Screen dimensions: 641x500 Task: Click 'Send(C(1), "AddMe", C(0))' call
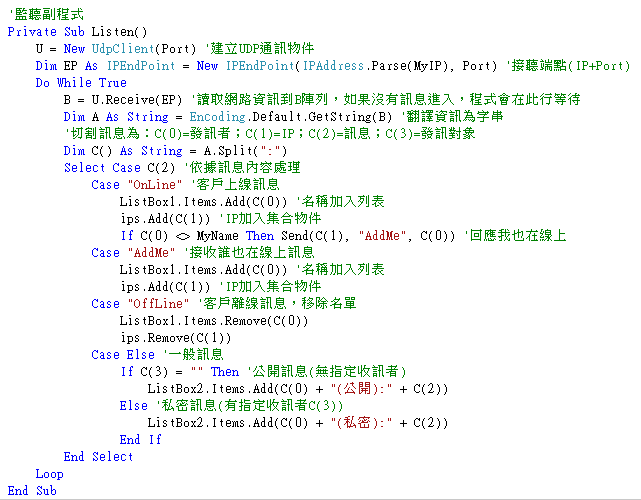click(x=368, y=236)
